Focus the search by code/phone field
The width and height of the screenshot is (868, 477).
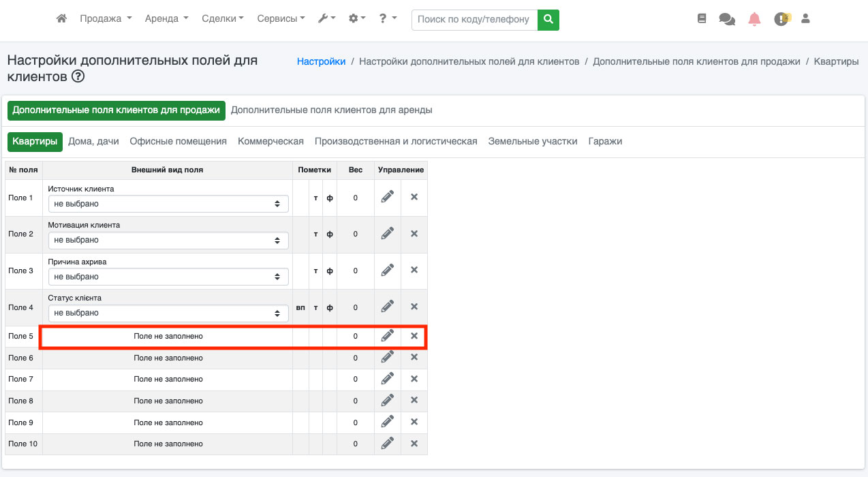click(474, 19)
